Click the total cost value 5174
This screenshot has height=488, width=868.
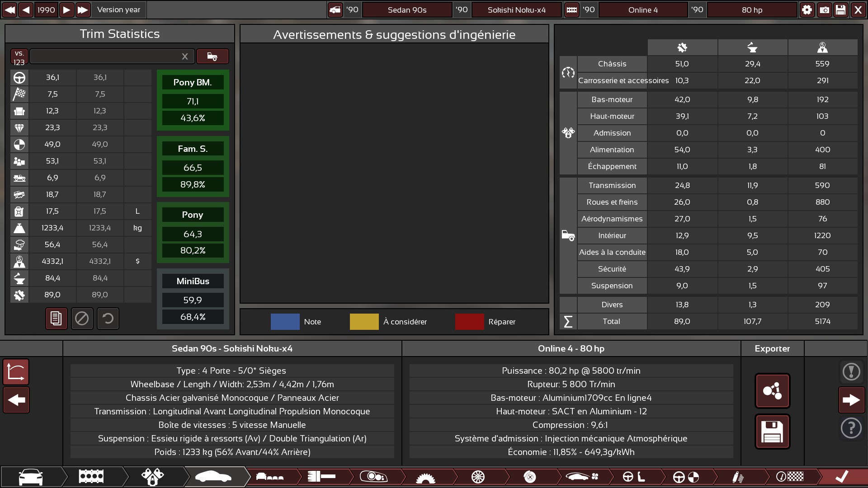point(822,322)
